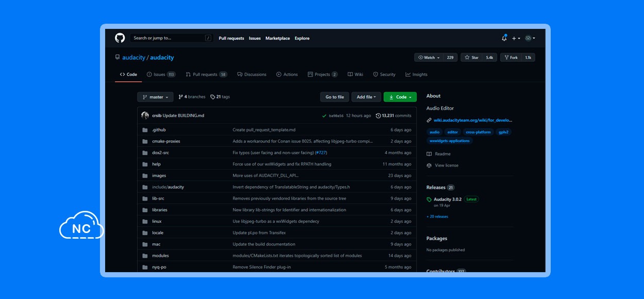Click the 229 watchers count

450,58
